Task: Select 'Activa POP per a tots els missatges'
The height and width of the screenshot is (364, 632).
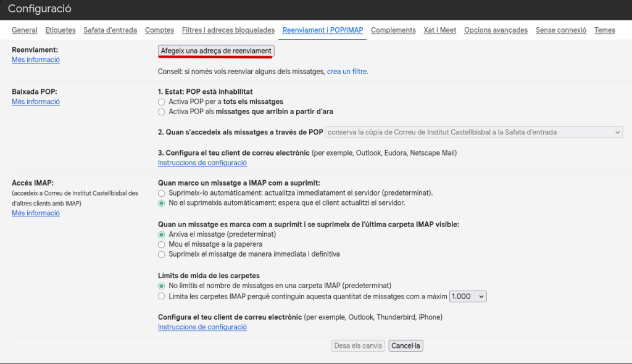Action: pos(162,102)
